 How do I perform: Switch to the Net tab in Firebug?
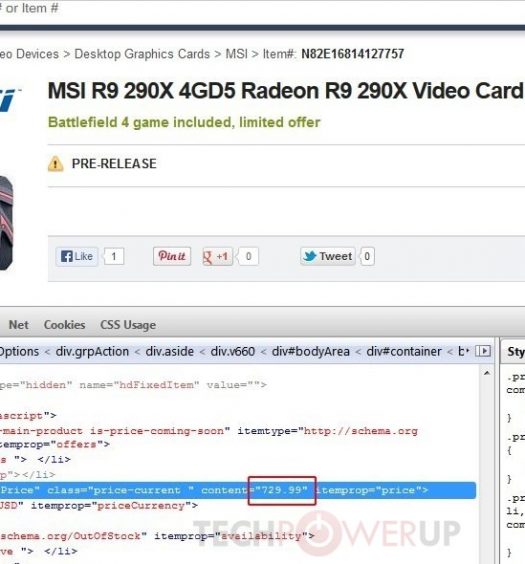click(19, 325)
